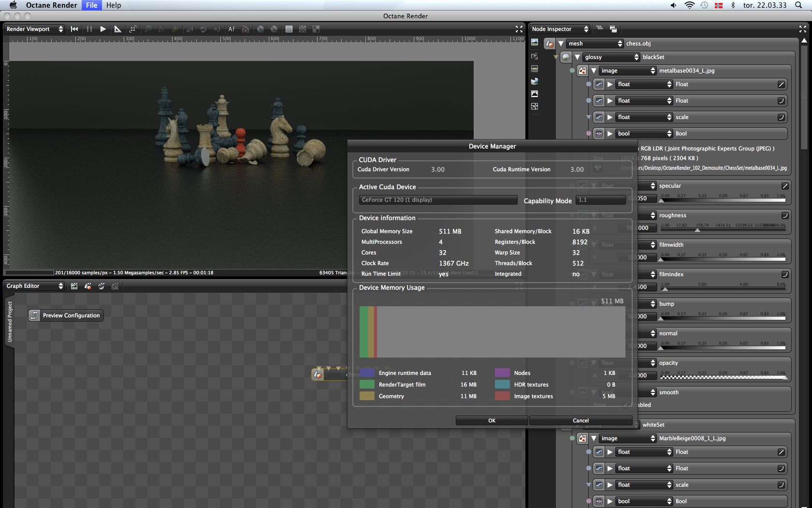The image size is (812, 508).
Task: Click the mountain image icon in inspector sidebar
Action: 535,94
